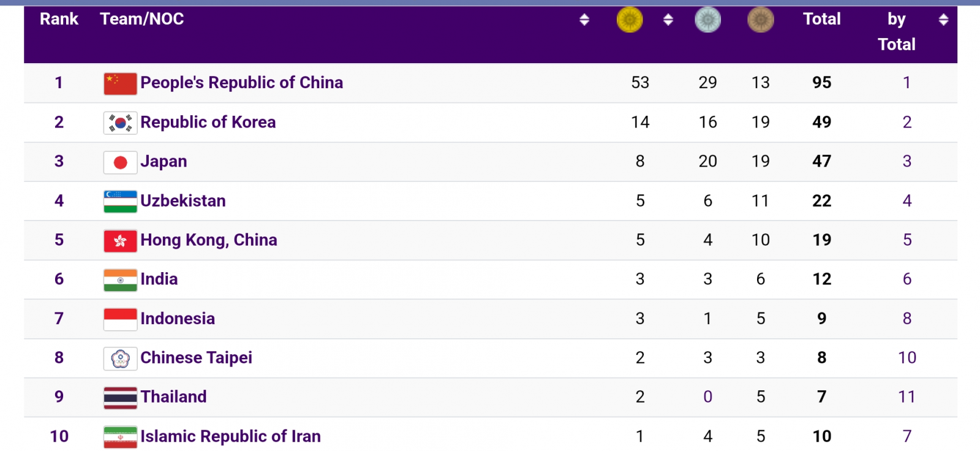Click Thailand's silver medal count zero
980x451 pixels.
(707, 397)
